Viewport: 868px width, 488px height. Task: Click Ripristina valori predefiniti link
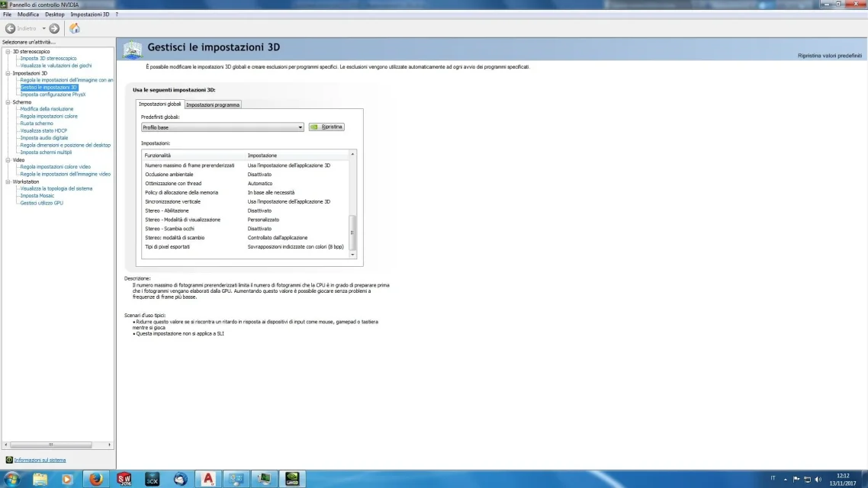(829, 56)
